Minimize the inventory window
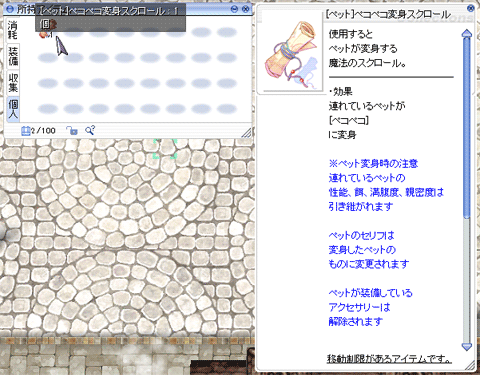The height and width of the screenshot is (375, 480). (x=234, y=9)
